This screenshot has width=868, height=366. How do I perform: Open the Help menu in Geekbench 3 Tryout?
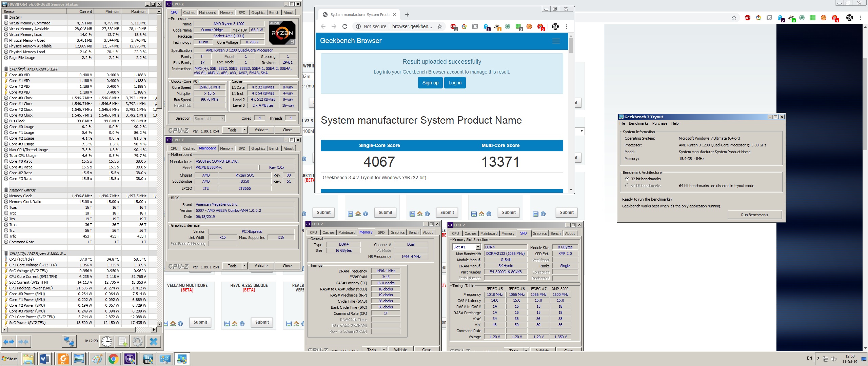675,123
